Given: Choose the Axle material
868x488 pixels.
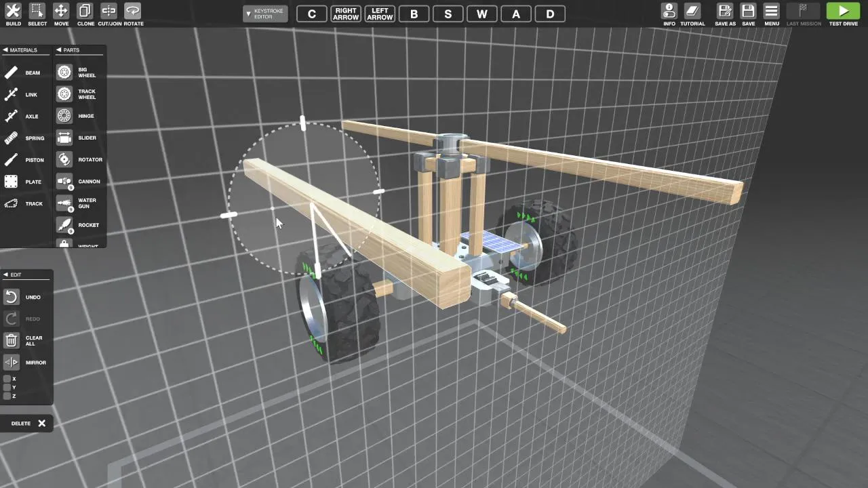Looking at the screenshot, I should click(x=22, y=116).
